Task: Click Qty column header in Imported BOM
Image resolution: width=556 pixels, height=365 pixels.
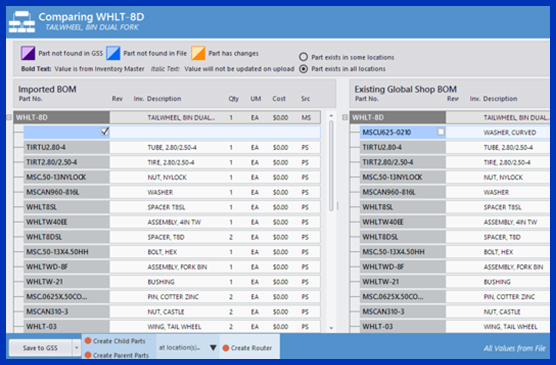Action: tap(233, 99)
